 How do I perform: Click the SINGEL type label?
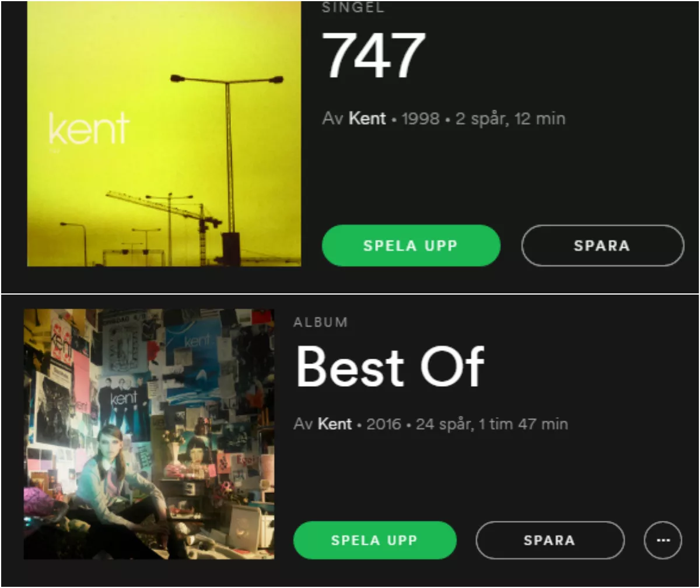click(353, 8)
